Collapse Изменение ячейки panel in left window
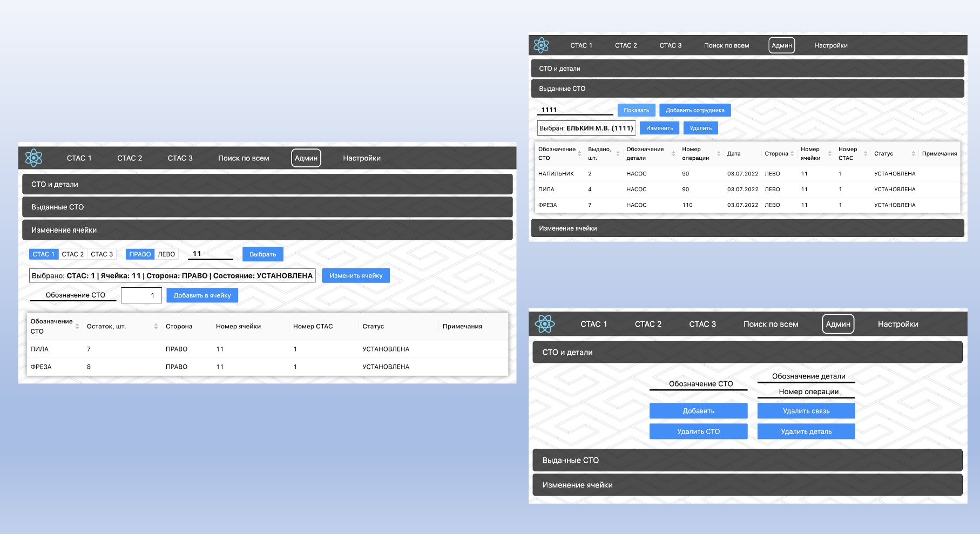This screenshot has height=534, width=980. tap(267, 230)
